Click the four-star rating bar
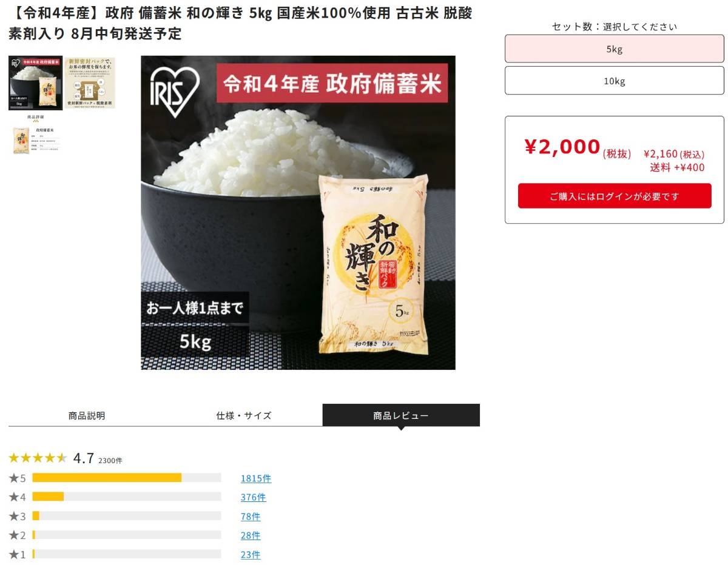 tap(127, 497)
